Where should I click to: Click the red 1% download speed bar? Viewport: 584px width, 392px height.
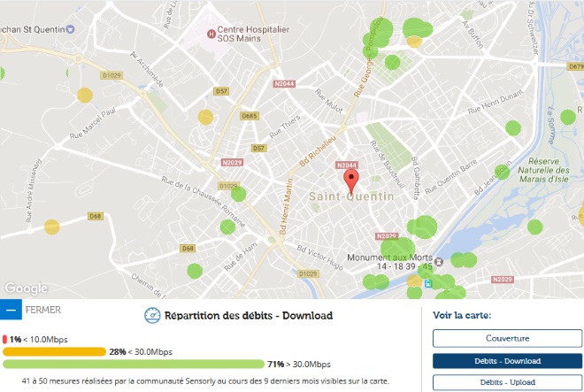pos(4,339)
